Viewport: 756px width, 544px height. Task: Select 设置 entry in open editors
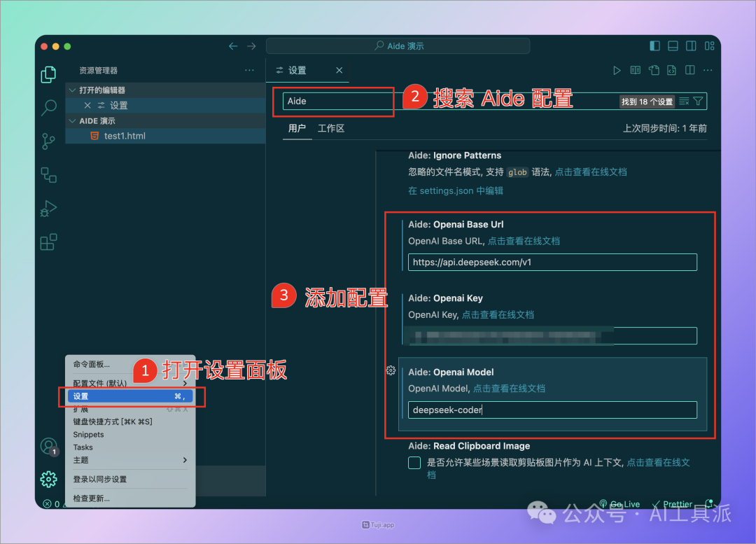click(x=165, y=105)
